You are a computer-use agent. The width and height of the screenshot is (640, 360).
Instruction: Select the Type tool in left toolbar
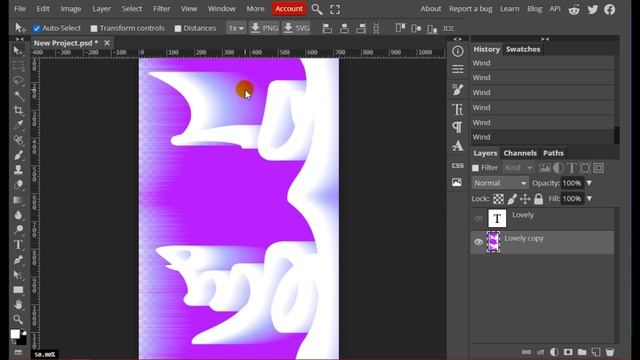pos(18,245)
